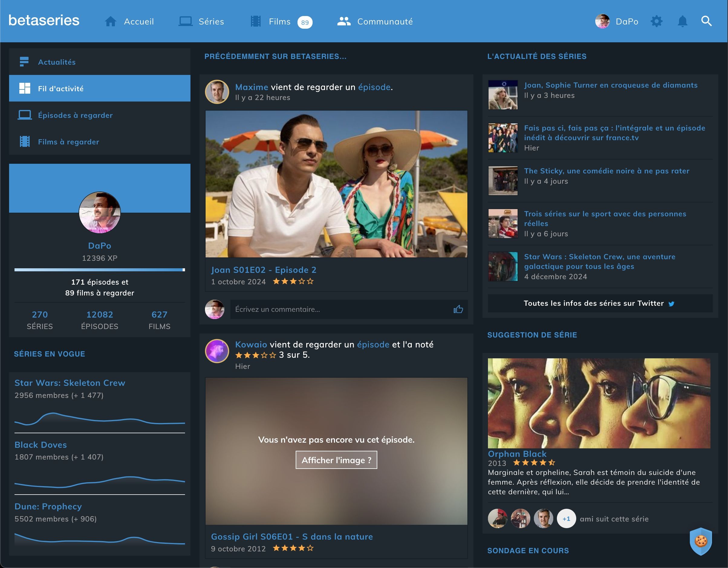Click the XP progress bar under DaPo

click(99, 270)
